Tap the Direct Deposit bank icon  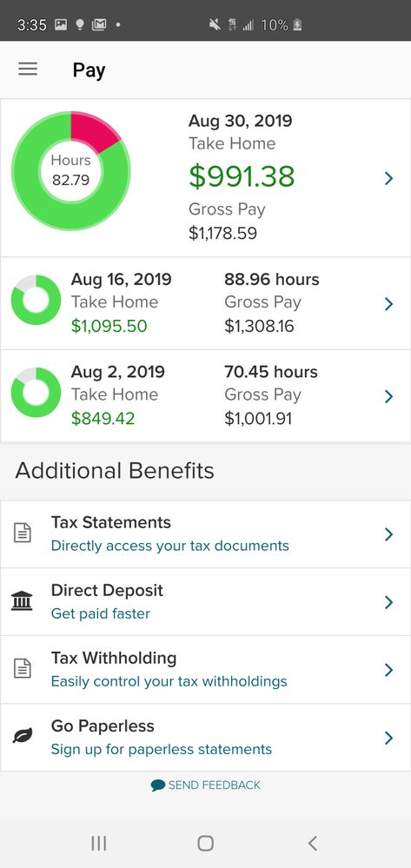pyautogui.click(x=22, y=601)
